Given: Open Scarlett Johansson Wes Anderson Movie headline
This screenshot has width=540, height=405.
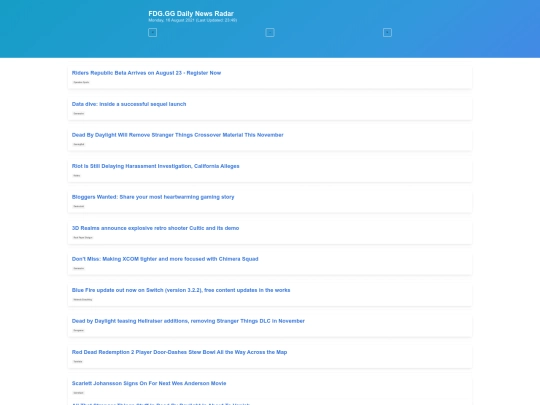Looking at the screenshot, I should click(149, 383).
